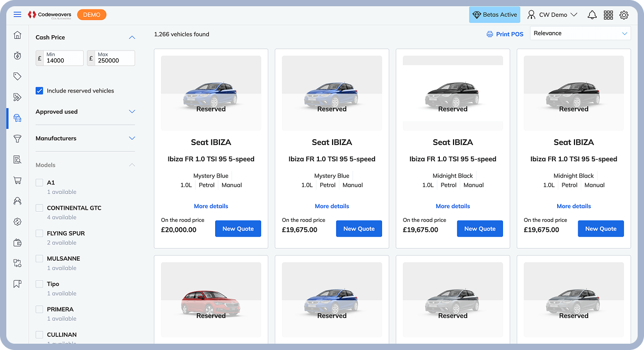Click New Quote on first Midnight Black Ibiza
Viewport: 644px width, 350px height.
(x=480, y=229)
